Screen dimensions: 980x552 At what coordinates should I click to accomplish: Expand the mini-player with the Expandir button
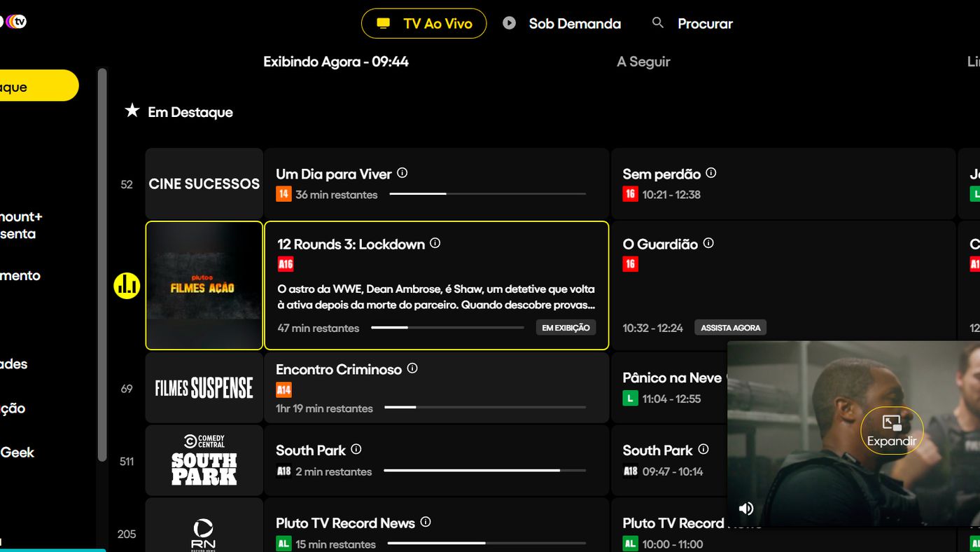coord(891,430)
